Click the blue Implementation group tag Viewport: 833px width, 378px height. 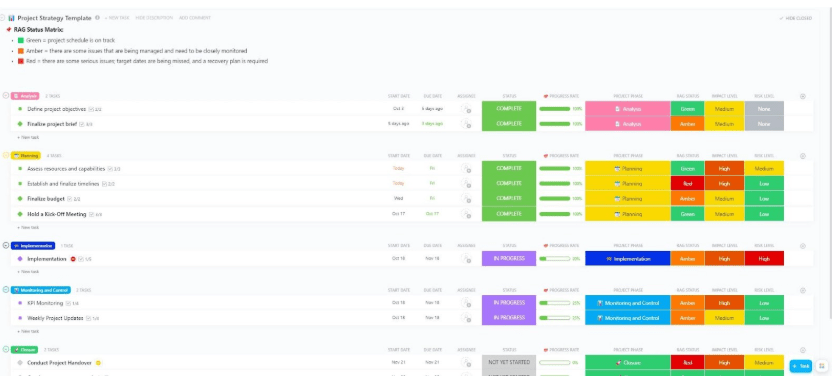coord(33,246)
